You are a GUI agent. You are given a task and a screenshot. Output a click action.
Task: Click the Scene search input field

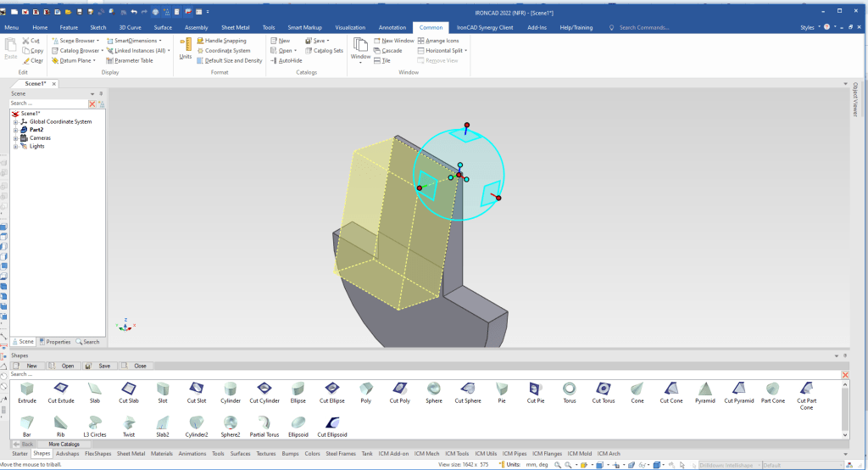[x=48, y=104]
